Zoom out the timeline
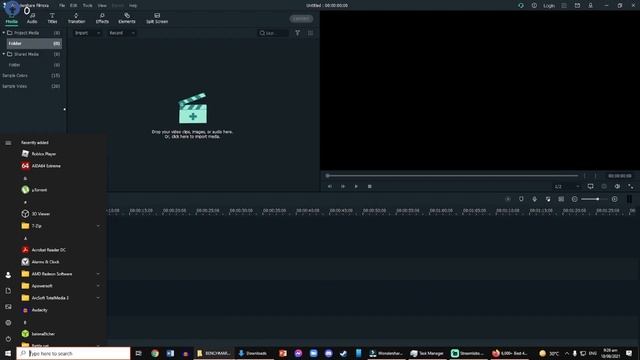Viewport: 640px width, 360px height. point(575,199)
